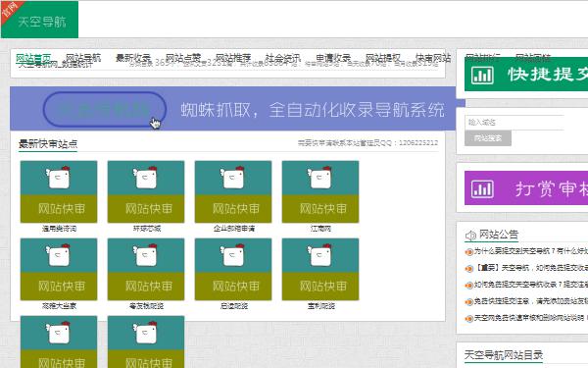Image resolution: width=588 pixels, height=368 pixels.
Task: Go to the 快审网站 nav item
Action: [x=433, y=58]
